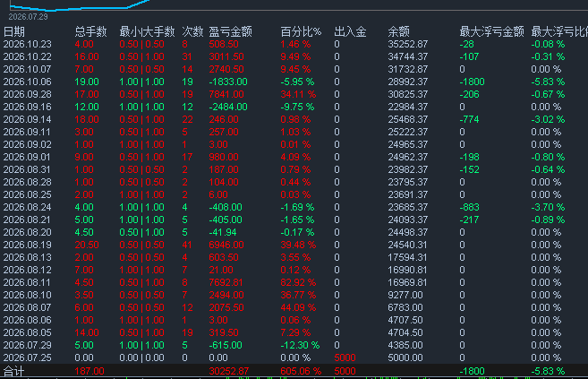Click the 余额 column header
Viewport: 588px width, 379px height.
tap(398, 32)
